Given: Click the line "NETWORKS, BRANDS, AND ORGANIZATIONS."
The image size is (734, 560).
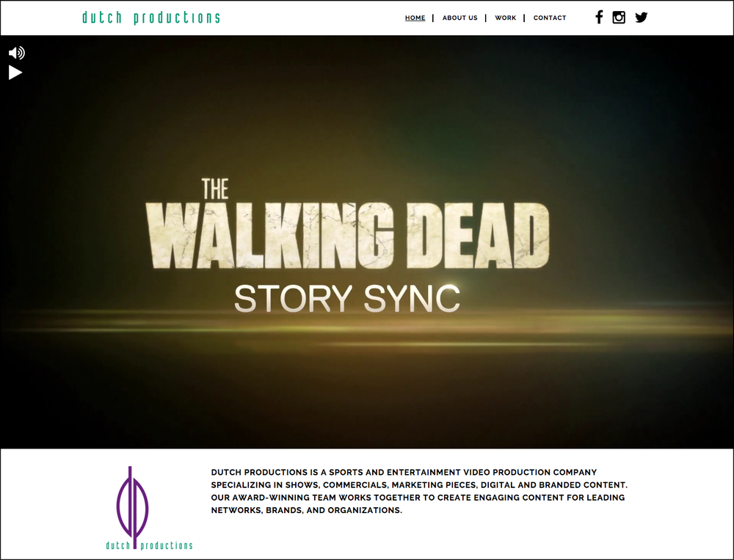Looking at the screenshot, I should tap(306, 510).
